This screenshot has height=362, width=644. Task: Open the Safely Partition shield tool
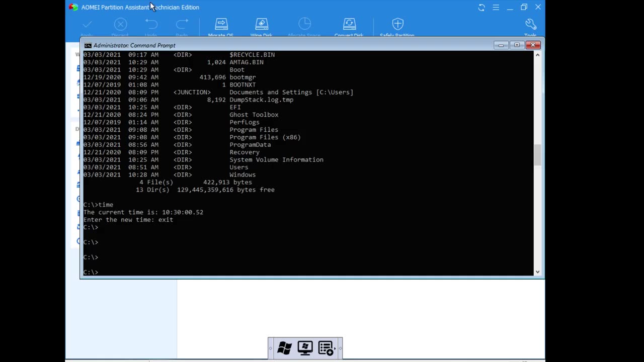point(397,24)
